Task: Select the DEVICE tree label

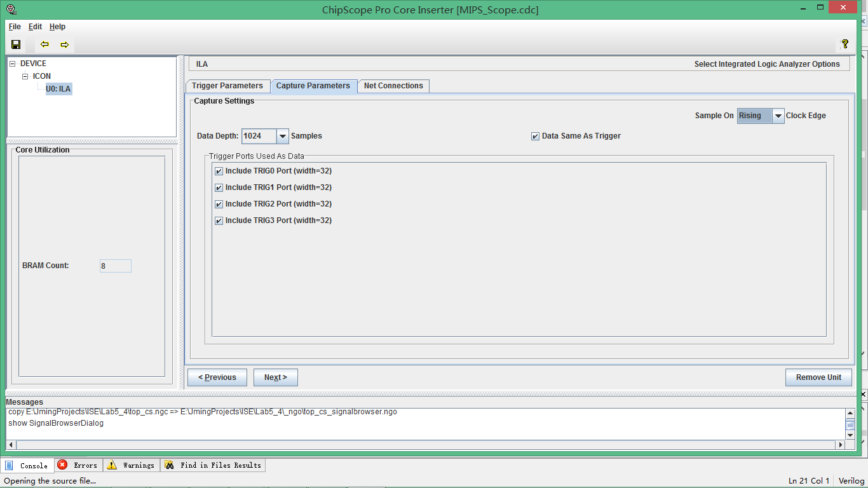Action: 33,64
